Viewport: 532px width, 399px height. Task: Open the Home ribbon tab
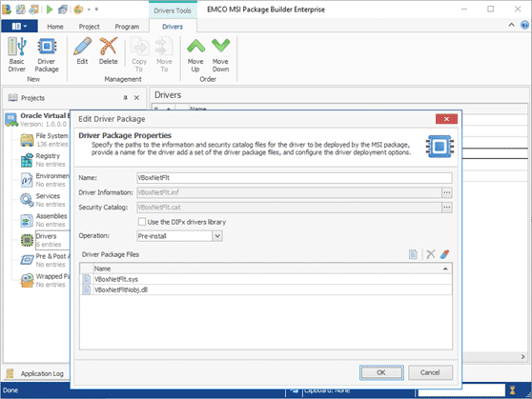click(55, 27)
